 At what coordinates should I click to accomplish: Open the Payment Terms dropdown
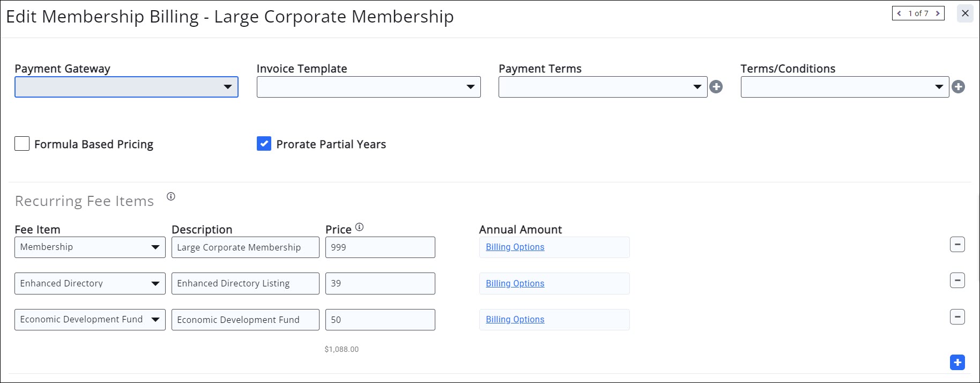pos(603,87)
